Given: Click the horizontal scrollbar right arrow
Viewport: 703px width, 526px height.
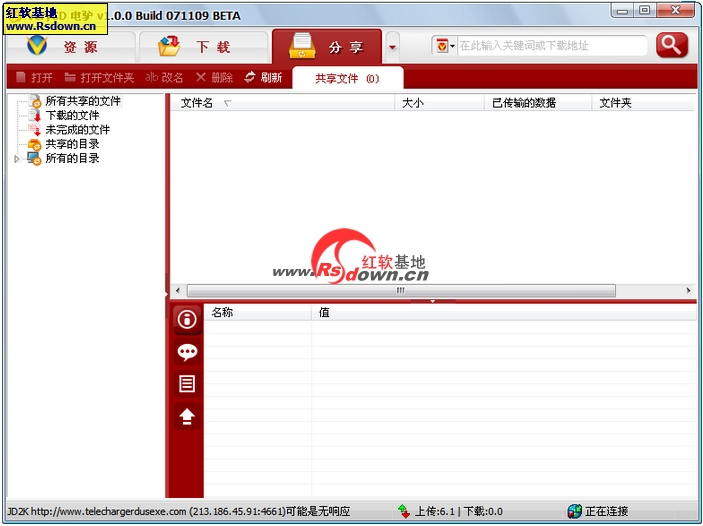Looking at the screenshot, I should 689,291.
